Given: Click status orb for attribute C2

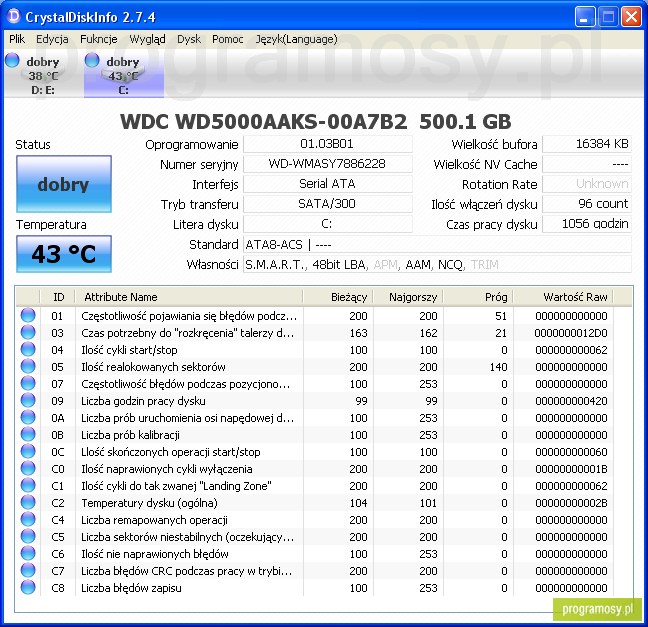Looking at the screenshot, I should coord(28,502).
